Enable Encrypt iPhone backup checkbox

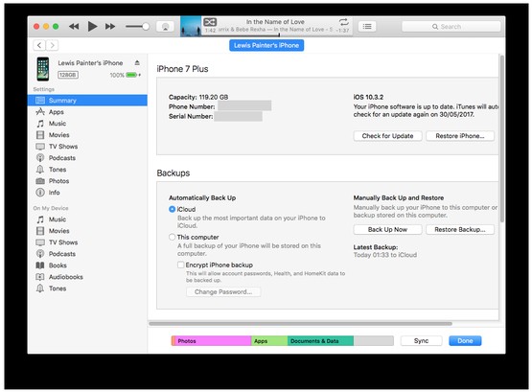click(x=181, y=265)
